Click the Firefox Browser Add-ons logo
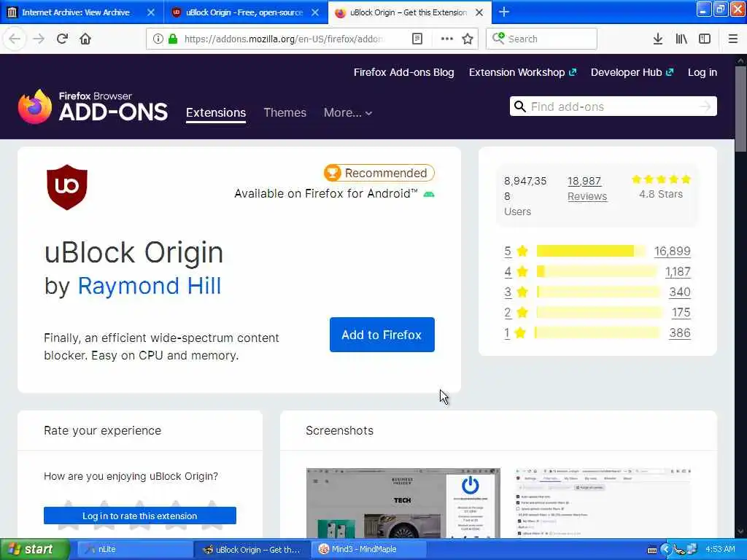 [93, 106]
